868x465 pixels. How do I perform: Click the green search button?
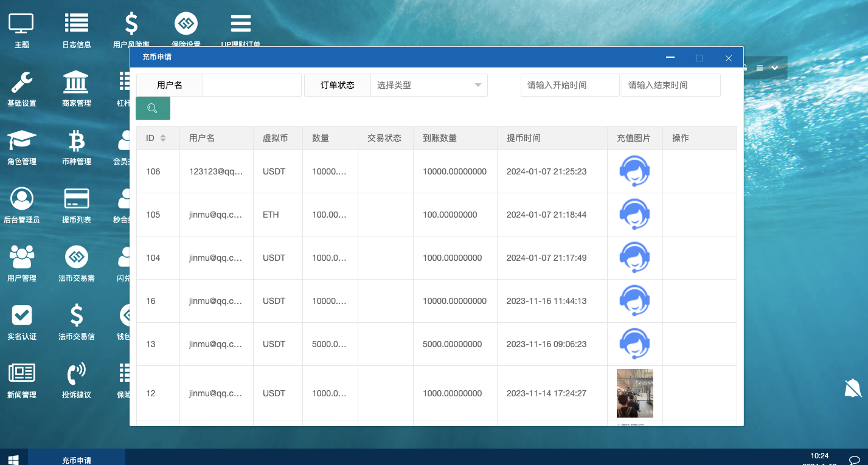click(x=153, y=108)
